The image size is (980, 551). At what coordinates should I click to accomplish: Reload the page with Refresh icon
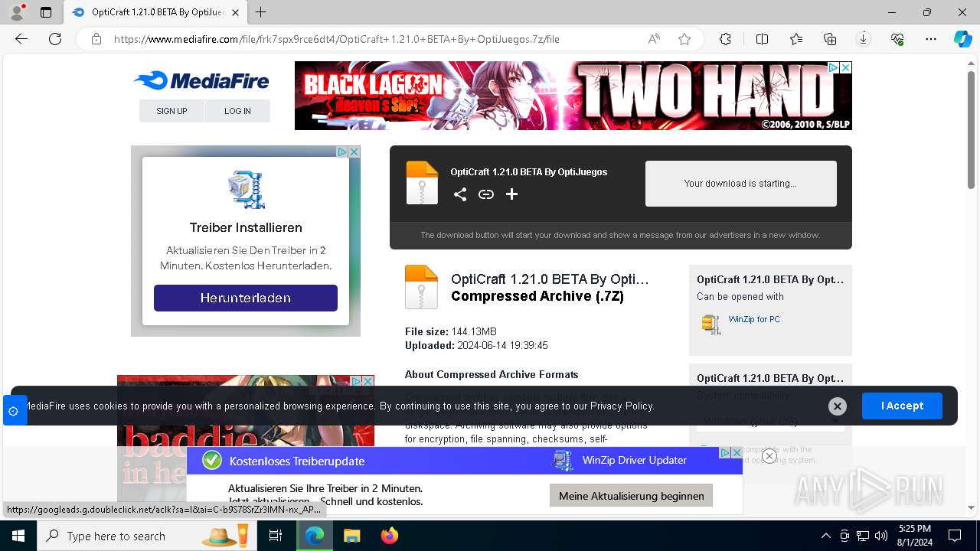[55, 39]
